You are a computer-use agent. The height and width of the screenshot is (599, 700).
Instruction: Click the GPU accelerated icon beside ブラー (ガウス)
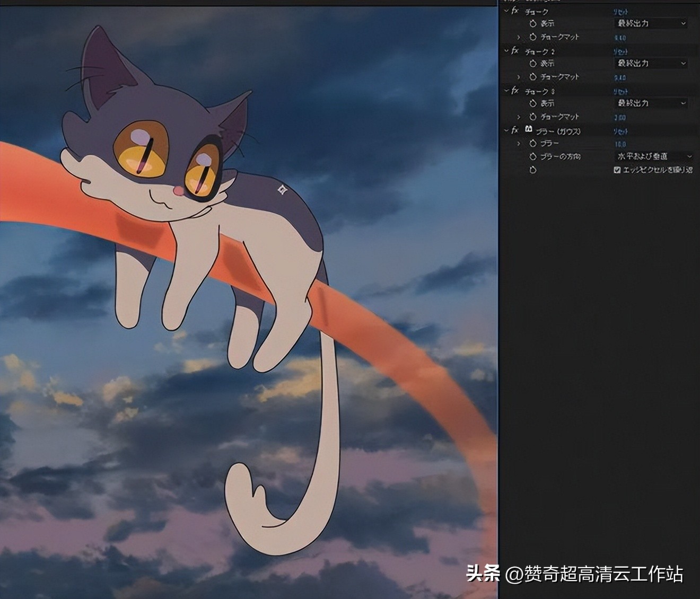(528, 130)
